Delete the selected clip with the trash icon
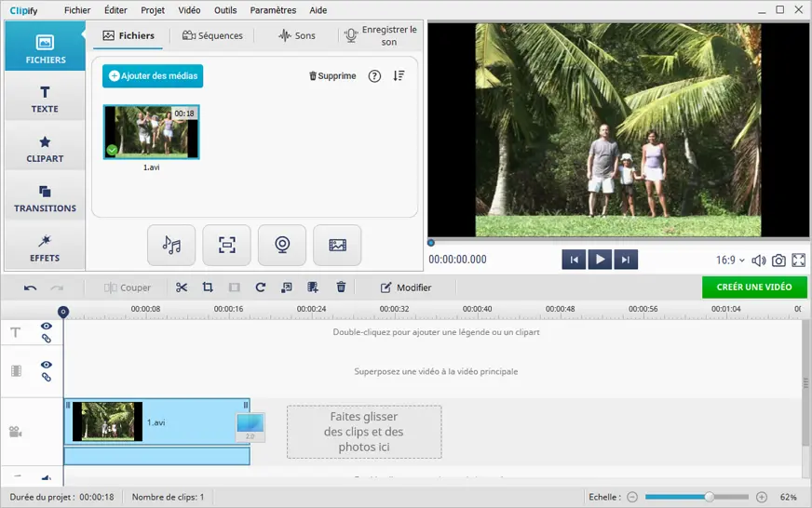The width and height of the screenshot is (812, 508). 341,287
